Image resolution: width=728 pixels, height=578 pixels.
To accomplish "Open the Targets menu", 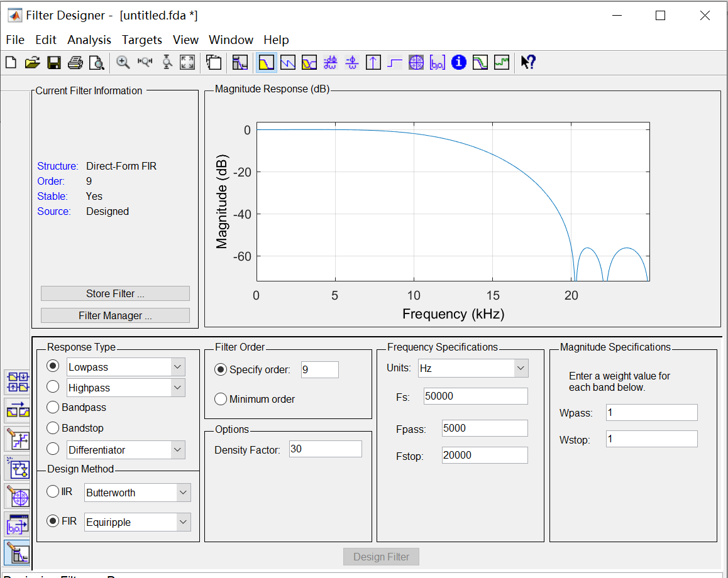I will coord(141,39).
